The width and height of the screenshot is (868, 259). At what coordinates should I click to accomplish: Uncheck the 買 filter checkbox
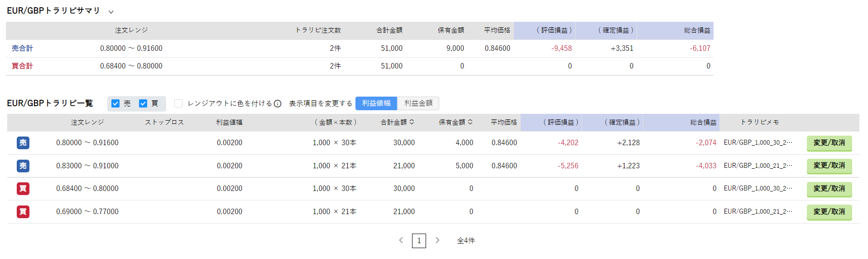click(x=143, y=103)
